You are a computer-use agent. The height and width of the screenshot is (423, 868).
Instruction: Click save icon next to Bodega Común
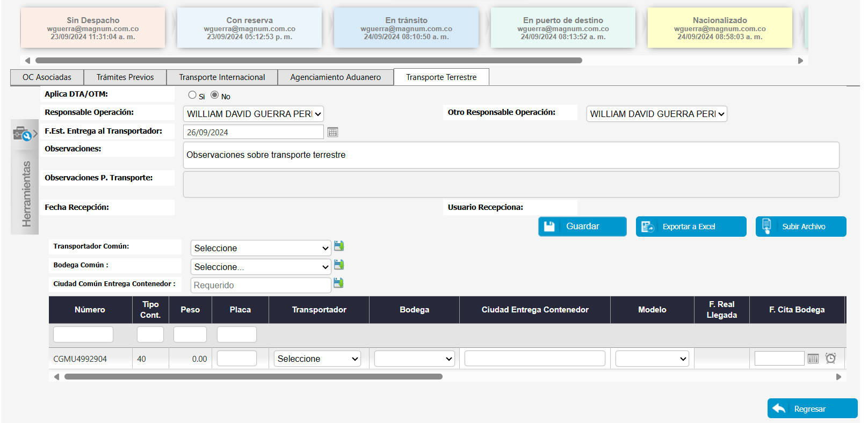(339, 265)
